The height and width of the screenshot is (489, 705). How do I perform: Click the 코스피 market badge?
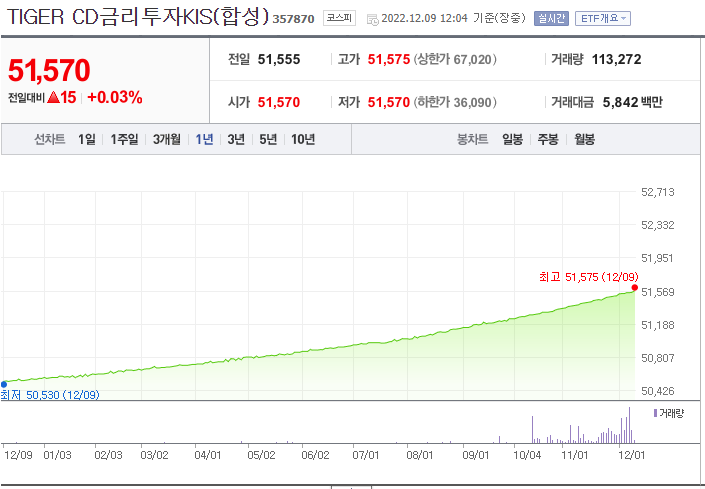click(x=339, y=18)
